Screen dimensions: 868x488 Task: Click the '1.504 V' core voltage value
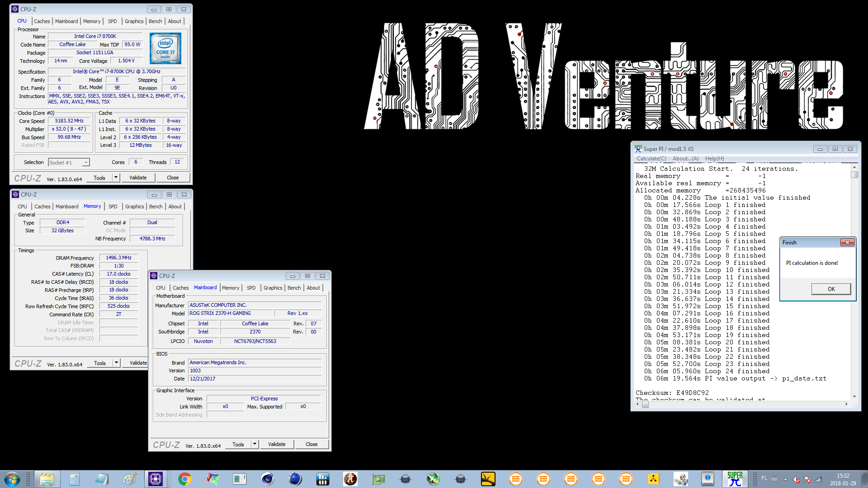[x=126, y=61]
